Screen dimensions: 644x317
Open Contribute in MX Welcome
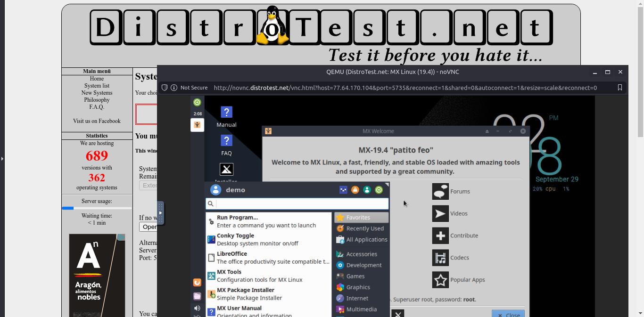coord(455,236)
